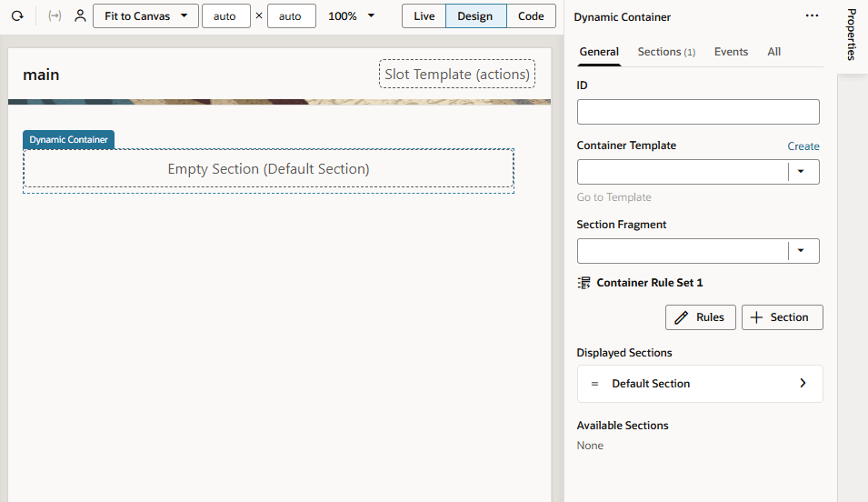Viewport: 868px width, 502px height.
Task: Click the Container Template combo box field
Action: [x=698, y=172]
